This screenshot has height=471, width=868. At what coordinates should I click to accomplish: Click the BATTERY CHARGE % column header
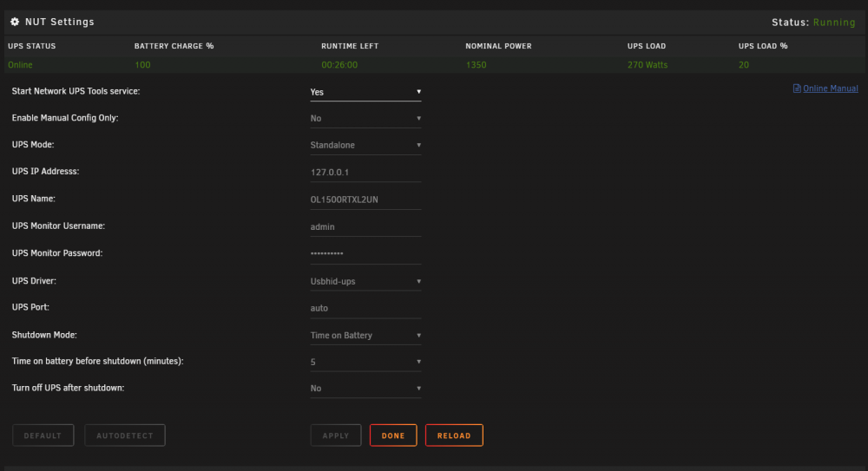coord(174,46)
